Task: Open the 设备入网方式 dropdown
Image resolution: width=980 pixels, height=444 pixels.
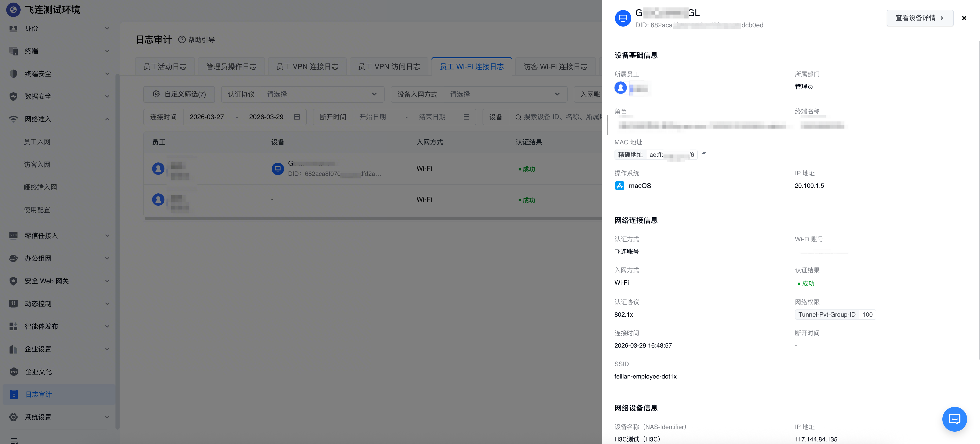Action: point(505,94)
